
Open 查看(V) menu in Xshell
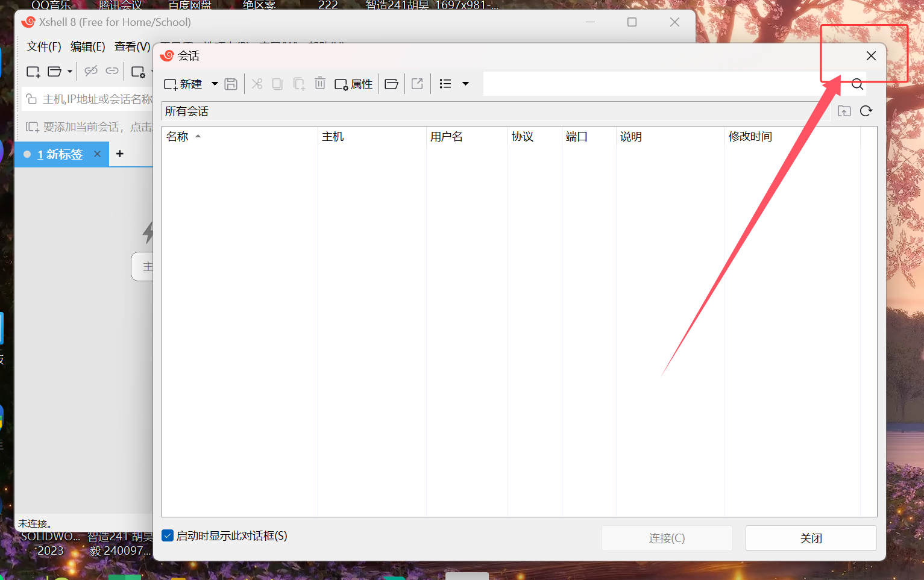coord(133,46)
